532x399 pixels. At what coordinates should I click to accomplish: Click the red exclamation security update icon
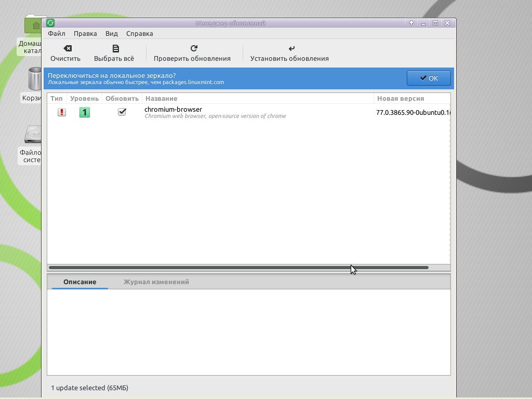point(62,112)
